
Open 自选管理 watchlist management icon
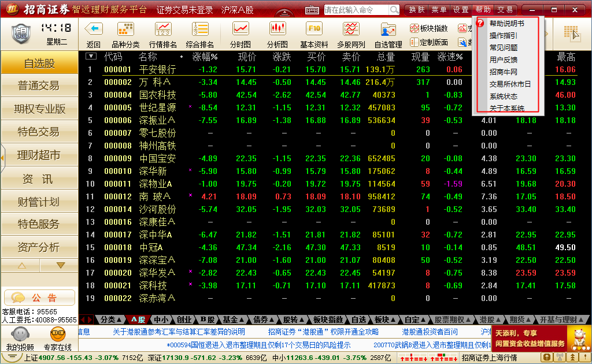pyautogui.click(x=388, y=29)
